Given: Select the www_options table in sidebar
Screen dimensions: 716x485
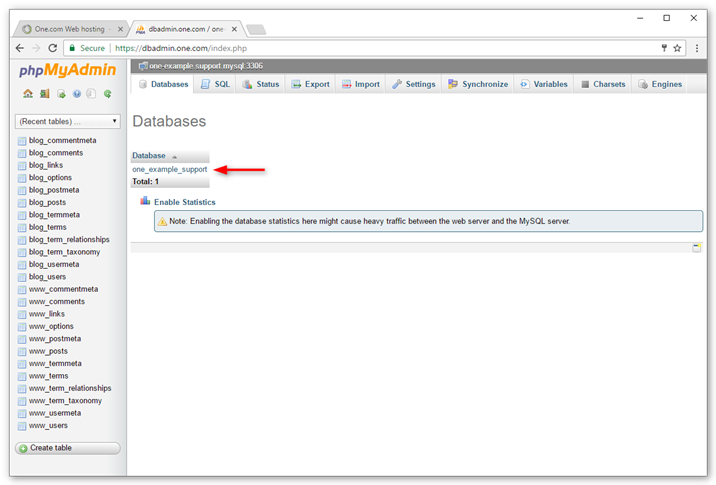Looking at the screenshot, I should (x=51, y=327).
